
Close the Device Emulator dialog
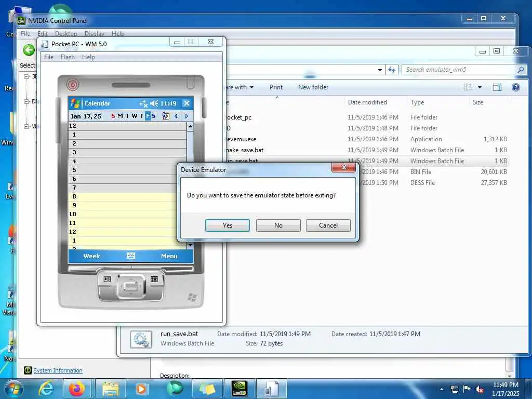tap(343, 167)
